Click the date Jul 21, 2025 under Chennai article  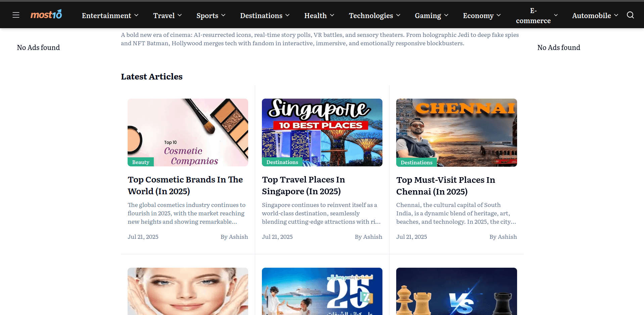(x=412, y=237)
